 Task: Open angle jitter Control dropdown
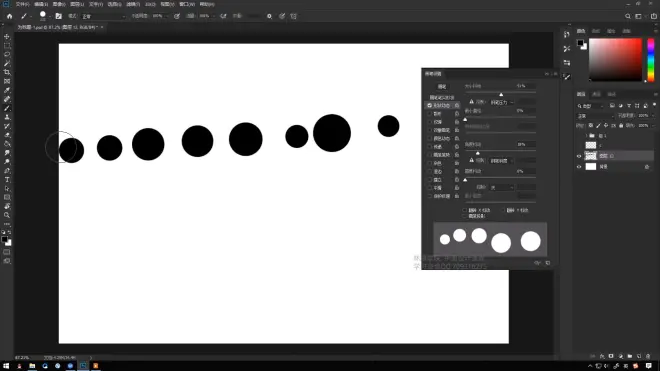(501, 161)
